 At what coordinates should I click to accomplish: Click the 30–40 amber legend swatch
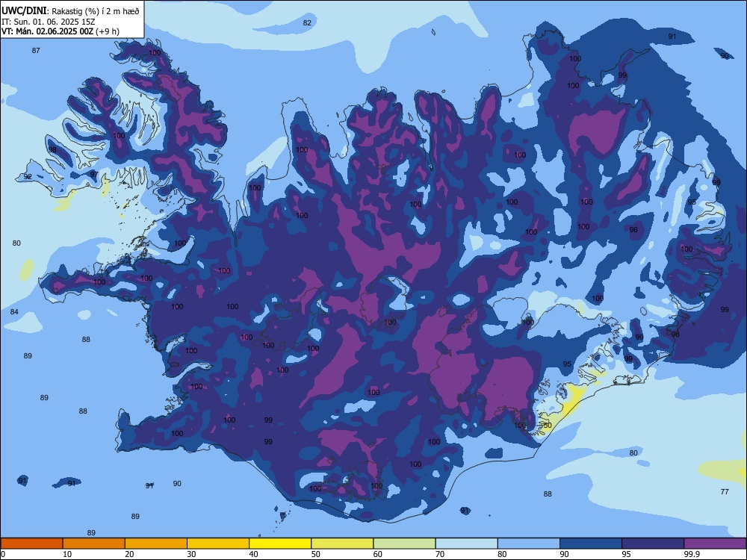[218, 544]
